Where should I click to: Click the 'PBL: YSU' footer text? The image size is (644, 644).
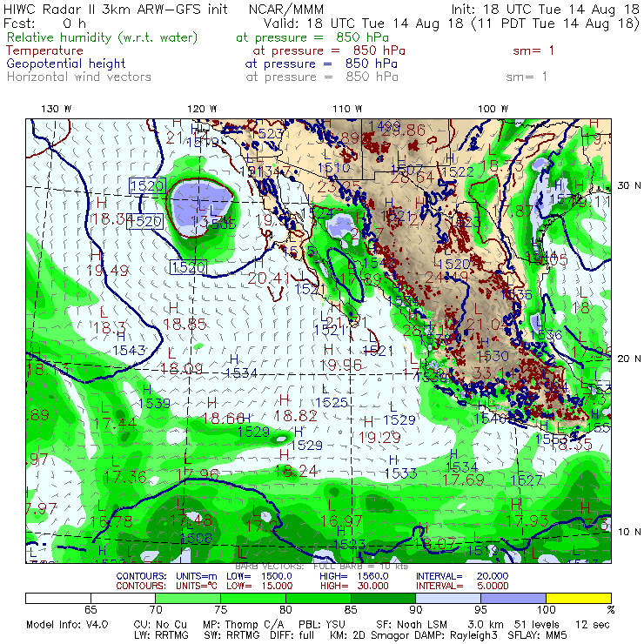click(x=322, y=625)
